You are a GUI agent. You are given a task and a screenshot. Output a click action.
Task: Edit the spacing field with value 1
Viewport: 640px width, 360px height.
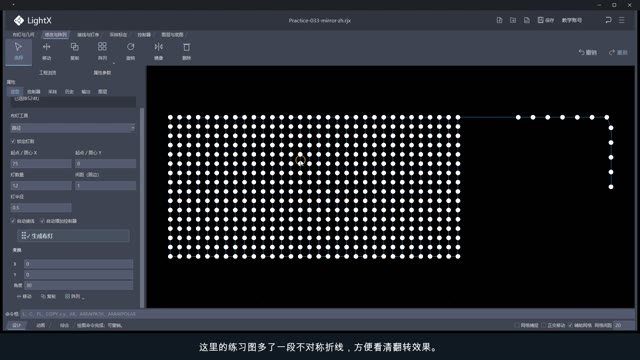105,186
